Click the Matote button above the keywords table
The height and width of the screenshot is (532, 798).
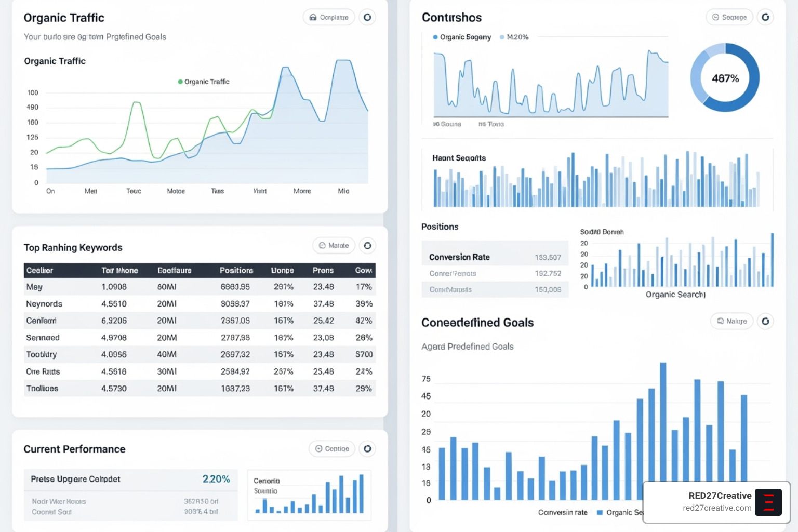click(334, 245)
